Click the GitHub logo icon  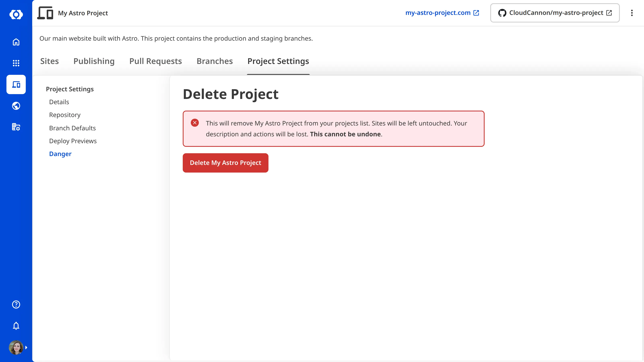click(502, 13)
